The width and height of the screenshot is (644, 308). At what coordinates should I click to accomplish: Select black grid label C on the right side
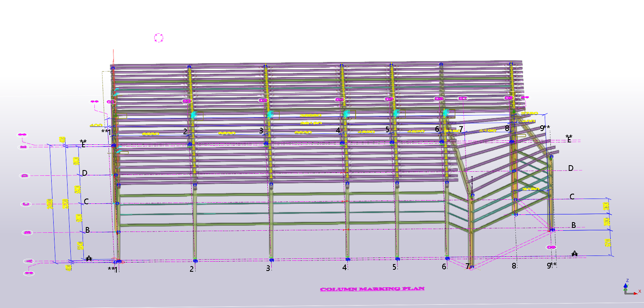pyautogui.click(x=572, y=197)
